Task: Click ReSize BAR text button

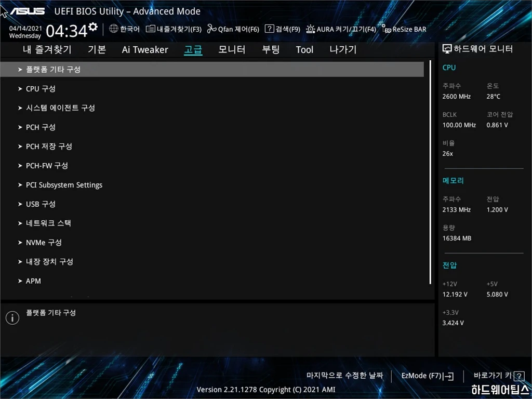Action: pos(409,29)
